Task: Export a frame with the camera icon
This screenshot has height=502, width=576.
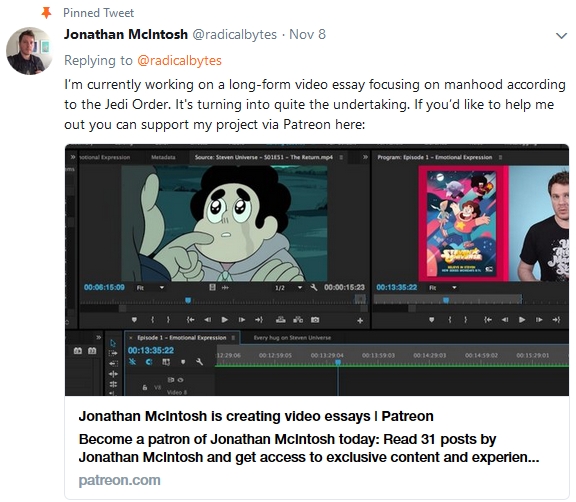Action: [x=315, y=320]
